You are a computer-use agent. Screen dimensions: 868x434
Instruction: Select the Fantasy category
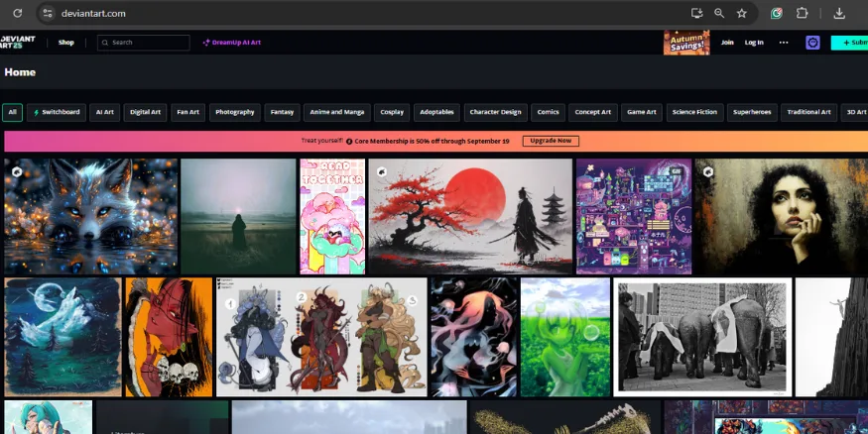[282, 112]
